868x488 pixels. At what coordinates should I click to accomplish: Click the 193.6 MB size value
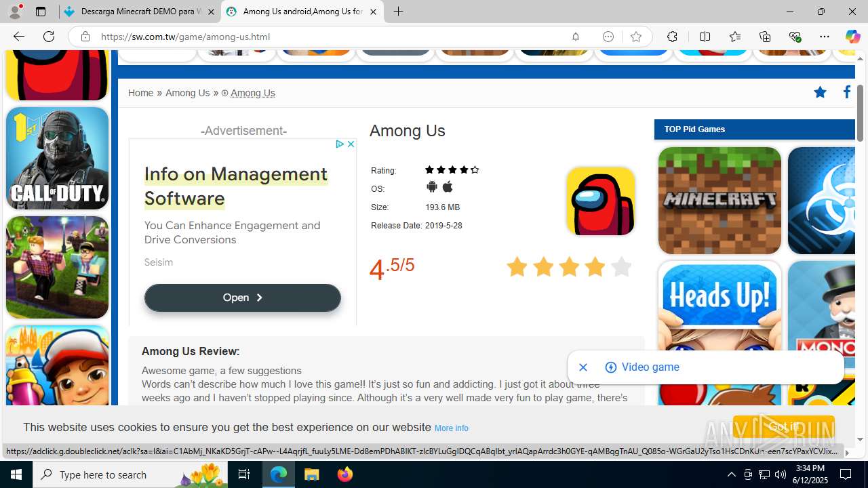(x=442, y=207)
